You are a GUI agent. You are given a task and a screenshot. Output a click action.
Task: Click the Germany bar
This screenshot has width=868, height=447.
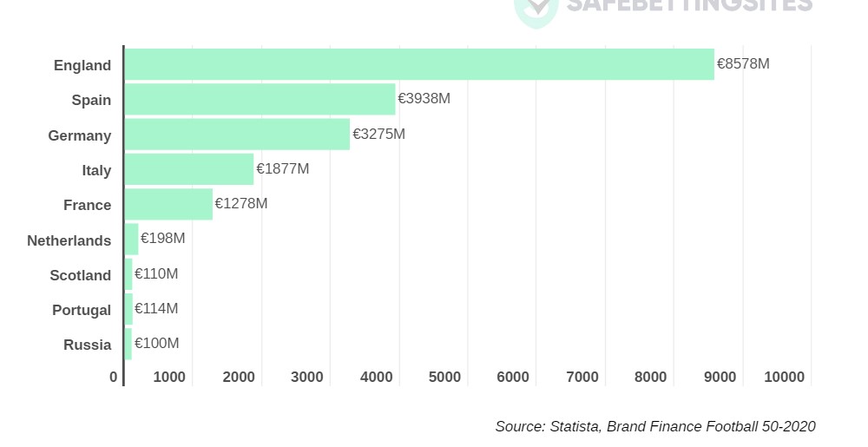(x=237, y=135)
